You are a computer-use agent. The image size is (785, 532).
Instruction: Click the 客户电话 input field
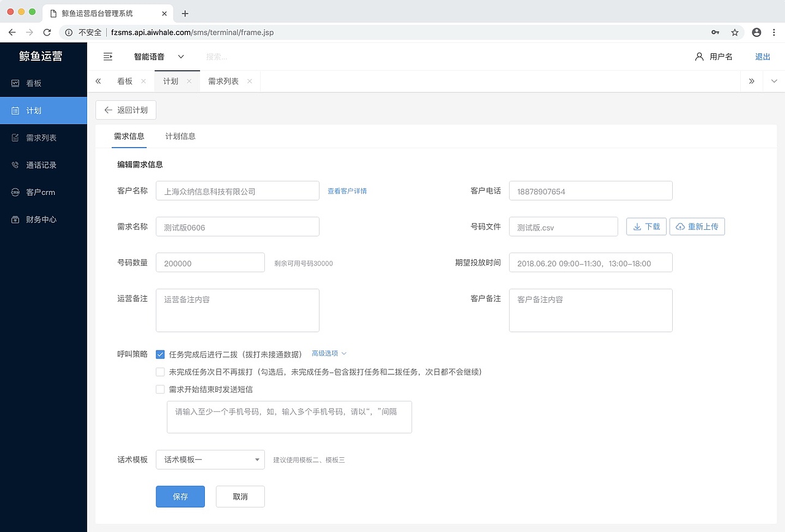click(591, 191)
